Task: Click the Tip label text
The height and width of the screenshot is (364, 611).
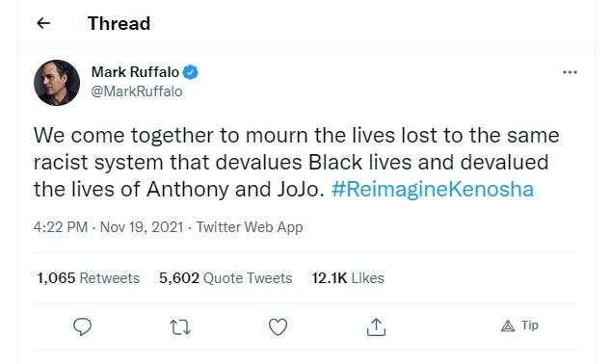Action: coord(530,325)
